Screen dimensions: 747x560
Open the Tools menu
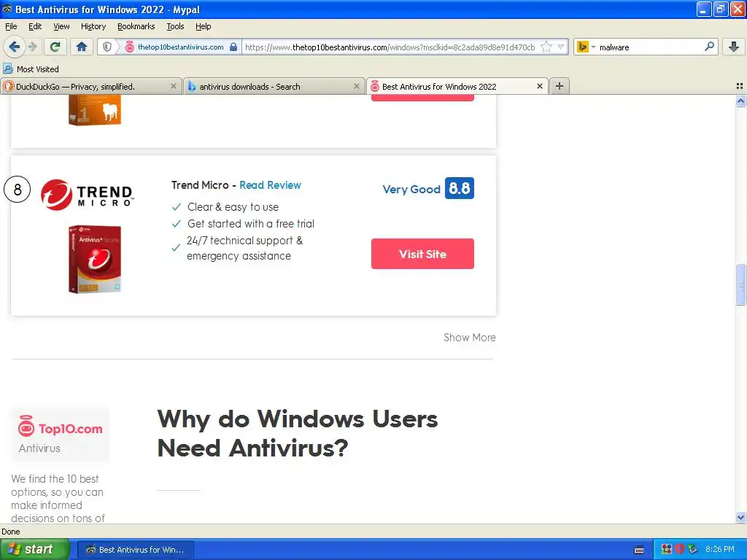click(x=175, y=26)
